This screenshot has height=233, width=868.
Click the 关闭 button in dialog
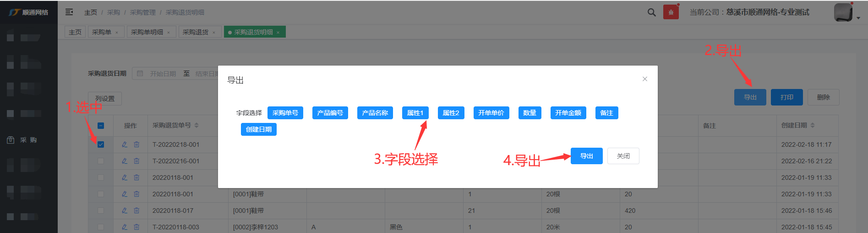click(x=623, y=156)
